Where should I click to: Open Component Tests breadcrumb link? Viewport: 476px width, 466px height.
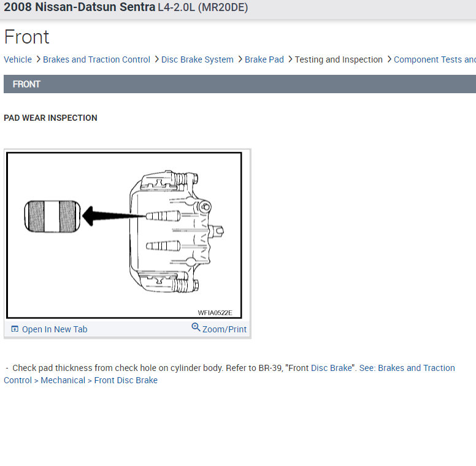pos(435,59)
